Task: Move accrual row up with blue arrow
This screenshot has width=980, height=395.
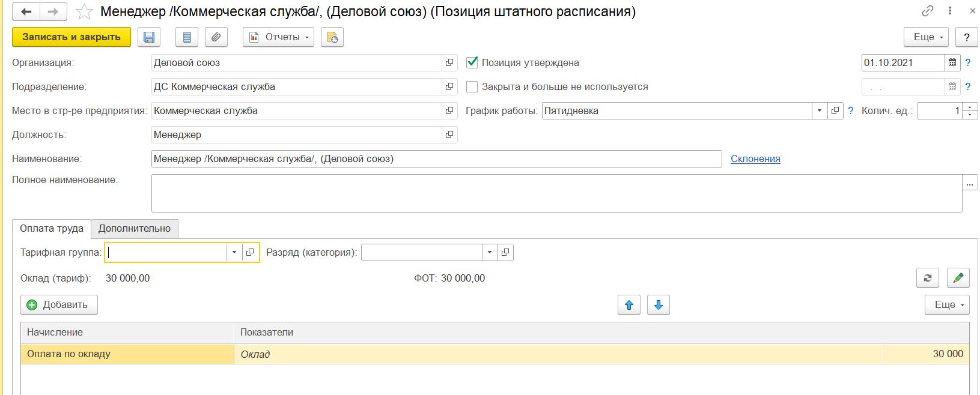Action: 628,305
